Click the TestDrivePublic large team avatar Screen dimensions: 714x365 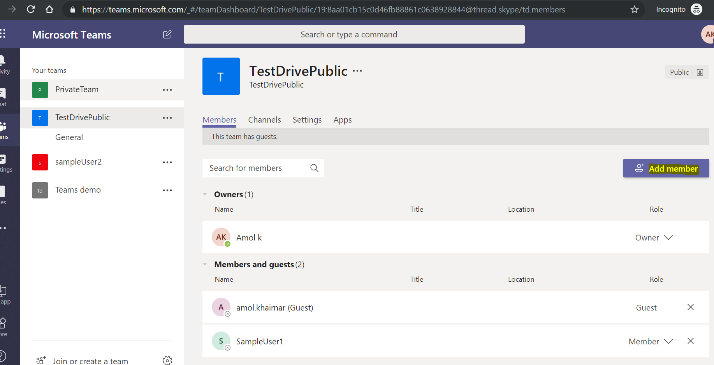(221, 76)
